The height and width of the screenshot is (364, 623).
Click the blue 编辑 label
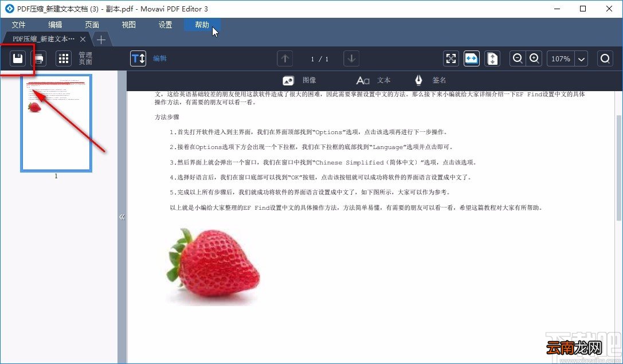click(x=160, y=58)
